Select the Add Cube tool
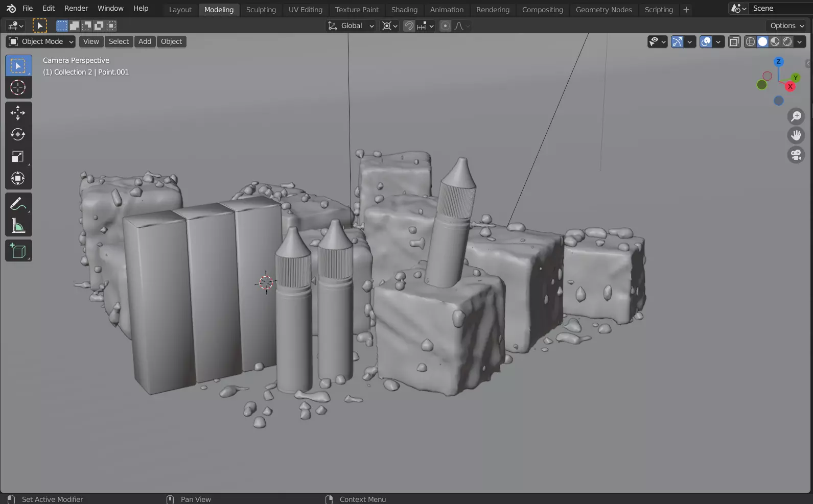Screen dimensions: 813x504 (x=18, y=251)
